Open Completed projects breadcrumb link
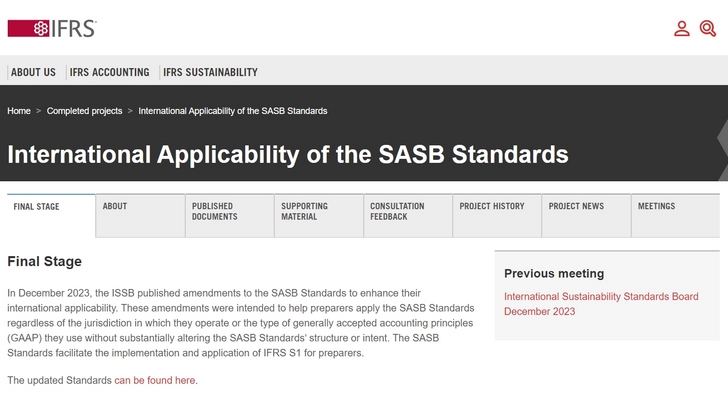 coord(84,111)
